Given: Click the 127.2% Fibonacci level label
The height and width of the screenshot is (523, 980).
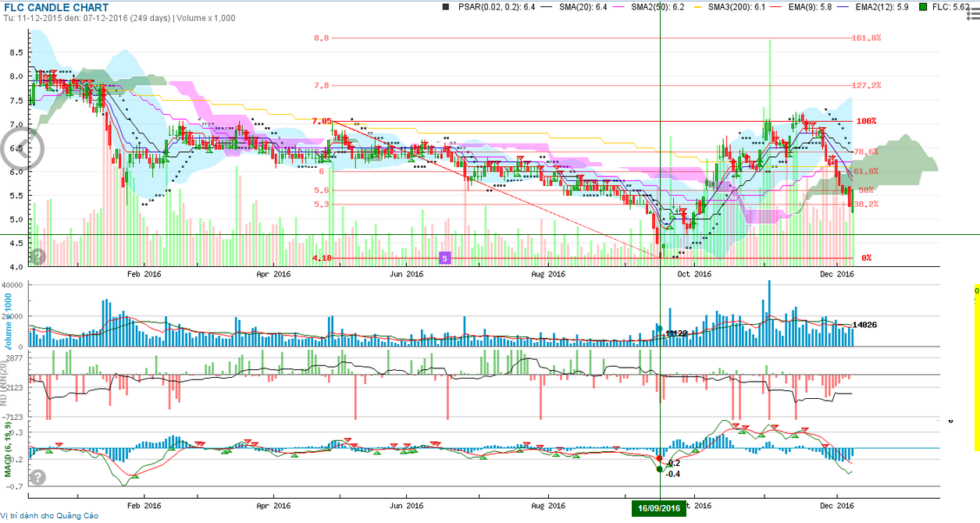Looking at the screenshot, I should click(x=868, y=85).
